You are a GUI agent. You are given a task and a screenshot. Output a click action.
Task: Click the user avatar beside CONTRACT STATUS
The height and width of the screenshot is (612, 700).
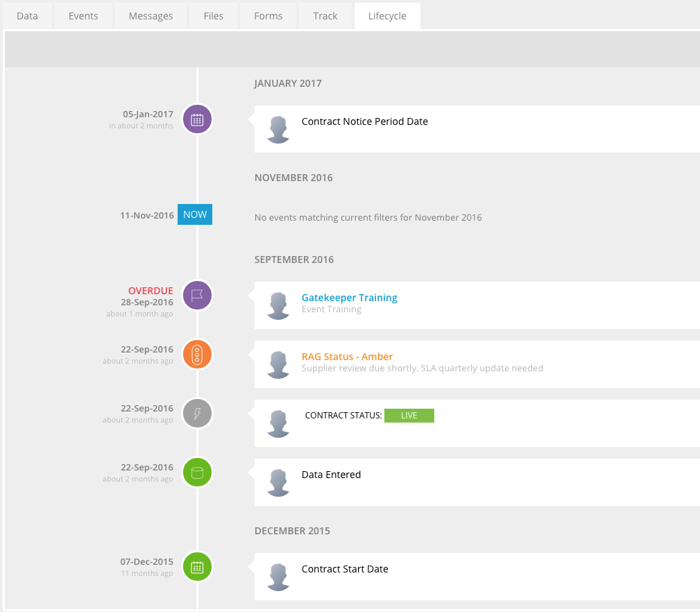[x=278, y=424]
